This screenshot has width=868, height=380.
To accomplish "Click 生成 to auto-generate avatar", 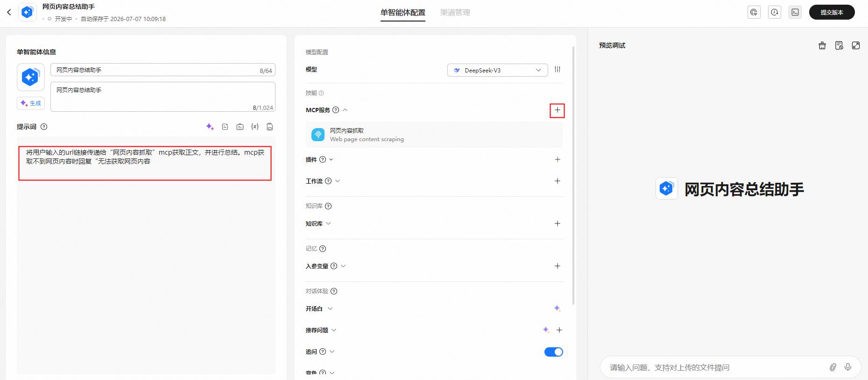I will click(31, 103).
